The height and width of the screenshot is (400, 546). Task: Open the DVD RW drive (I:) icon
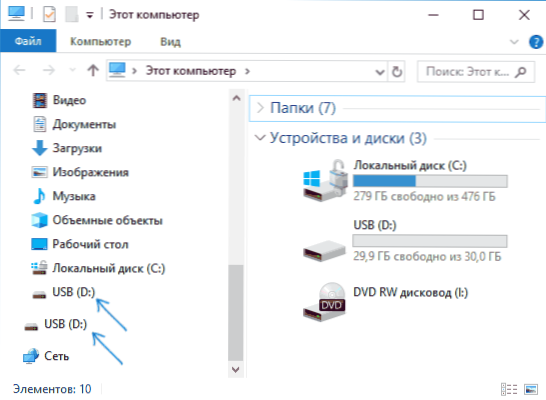click(x=324, y=301)
